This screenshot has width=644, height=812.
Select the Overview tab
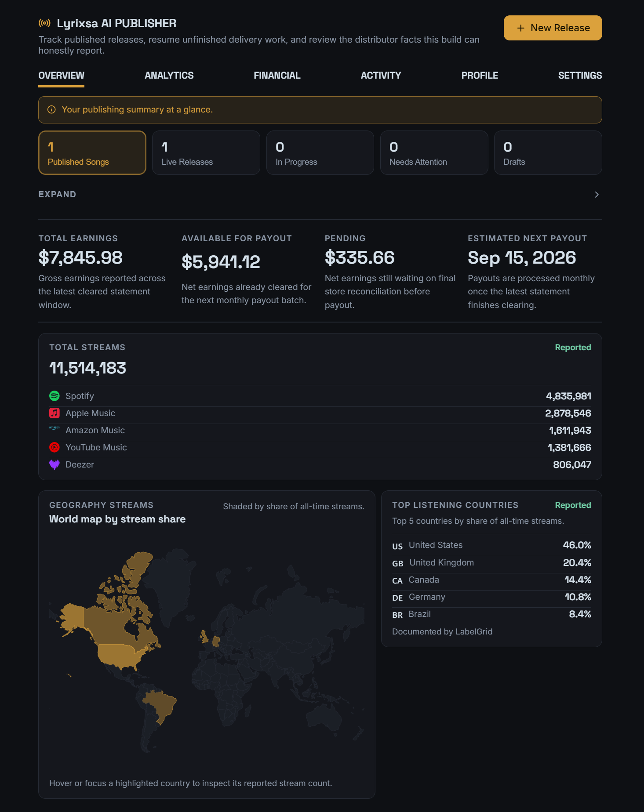coord(61,76)
